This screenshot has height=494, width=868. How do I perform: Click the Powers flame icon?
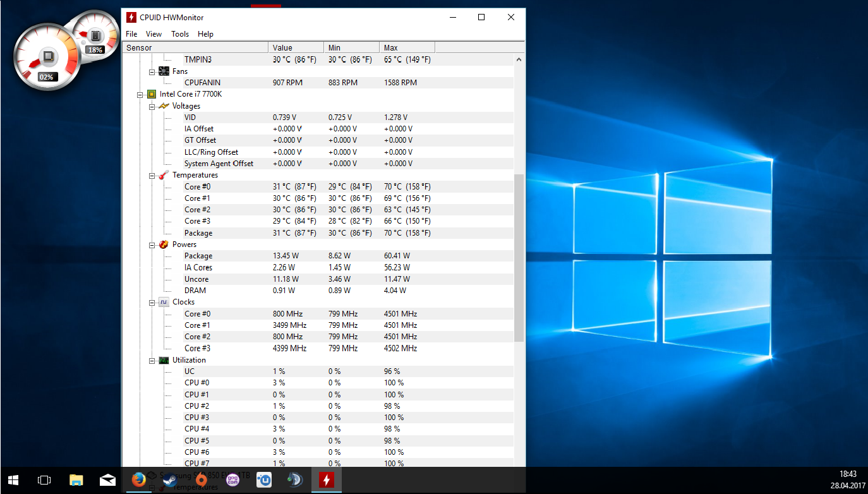pyautogui.click(x=164, y=244)
